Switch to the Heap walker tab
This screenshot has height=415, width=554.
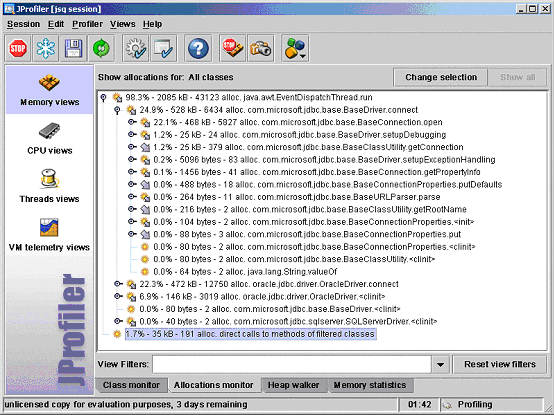(293, 385)
